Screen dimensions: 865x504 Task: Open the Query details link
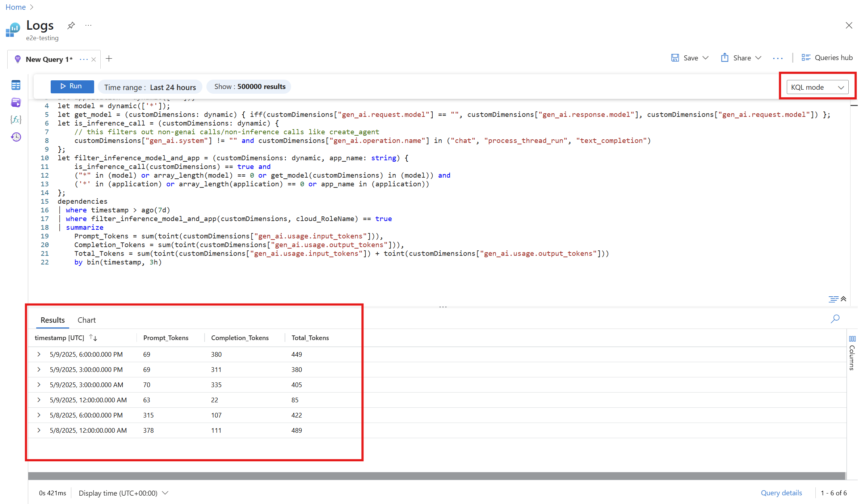[781, 493]
